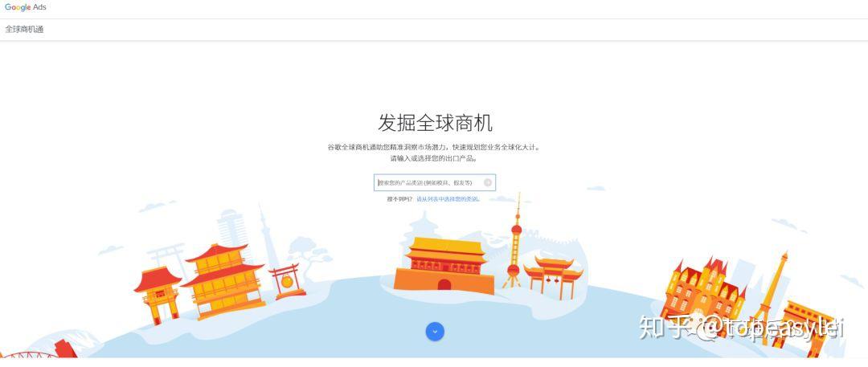Click the golden Japanese pagoda illustration
The width and height of the screenshot is (868, 367).
(223, 281)
